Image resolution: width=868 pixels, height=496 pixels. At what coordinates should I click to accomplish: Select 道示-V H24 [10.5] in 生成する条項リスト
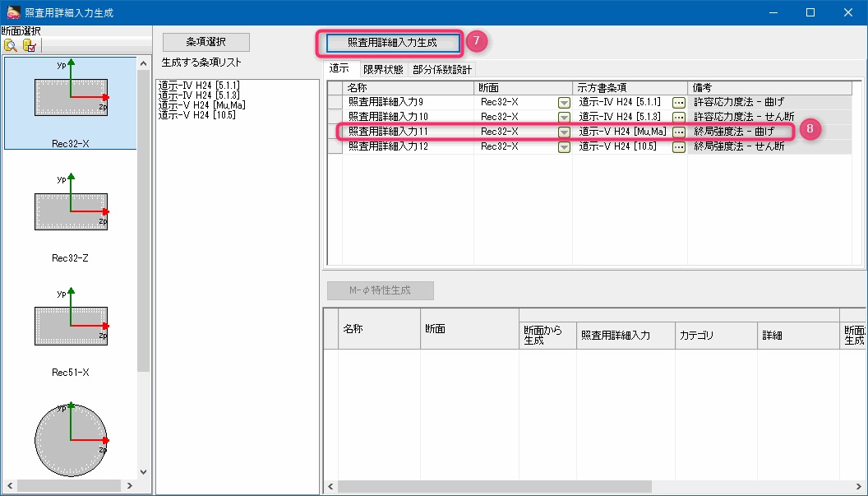pyautogui.click(x=196, y=115)
